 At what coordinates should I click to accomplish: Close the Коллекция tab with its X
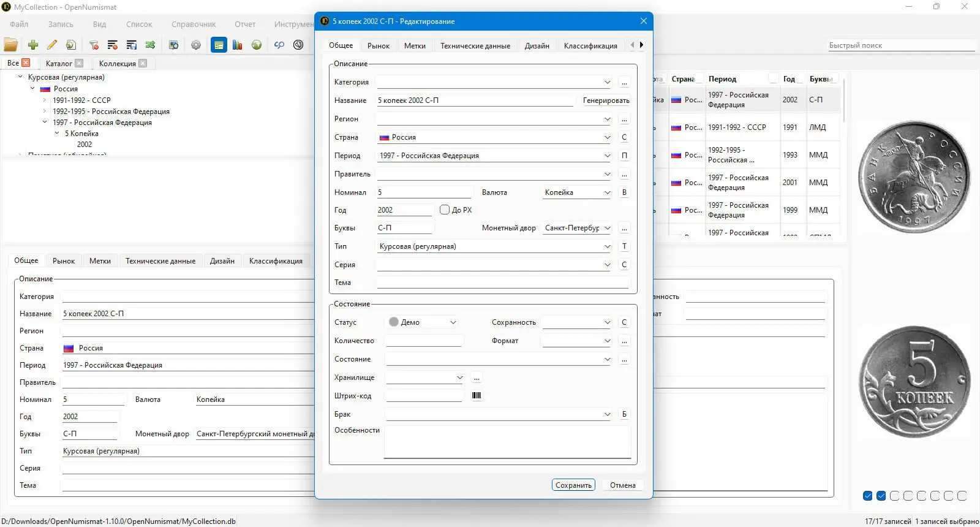click(143, 63)
